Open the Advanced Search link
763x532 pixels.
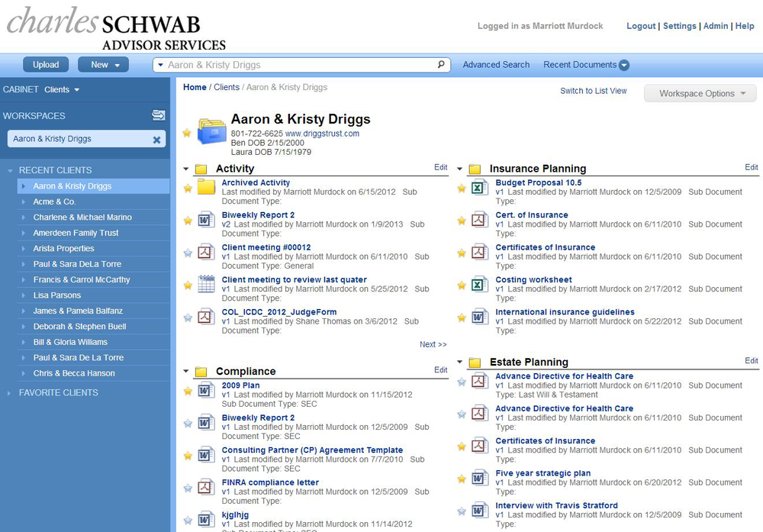(496, 65)
